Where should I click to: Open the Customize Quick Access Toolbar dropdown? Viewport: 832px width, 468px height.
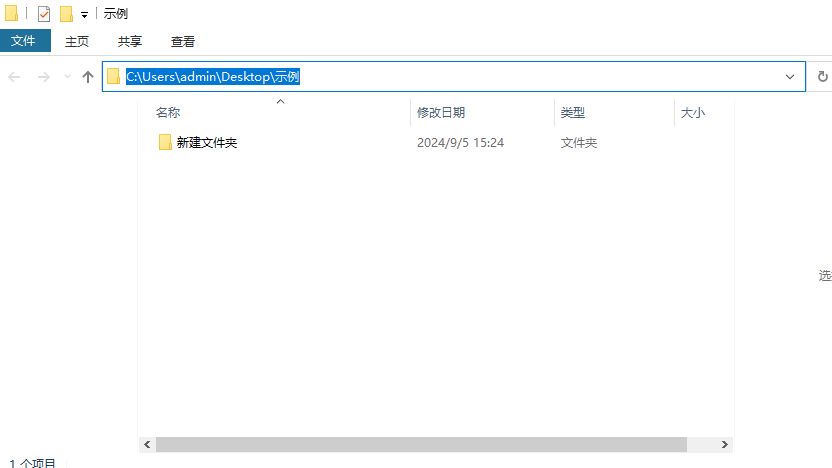coord(84,15)
